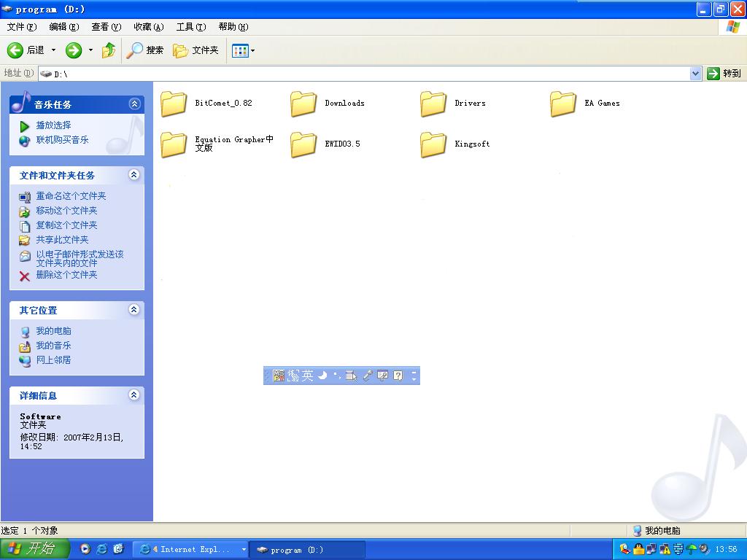Click the 开始 Start button

(x=35, y=549)
